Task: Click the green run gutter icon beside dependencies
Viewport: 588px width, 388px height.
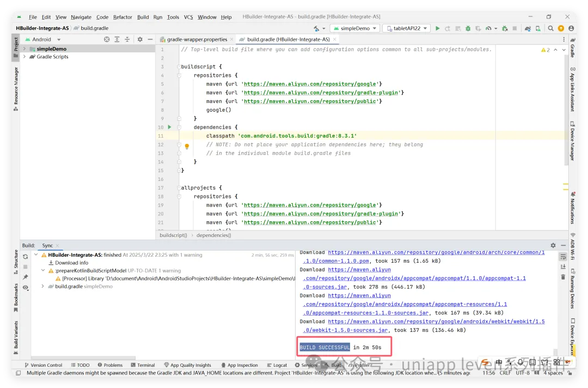Action: point(169,127)
